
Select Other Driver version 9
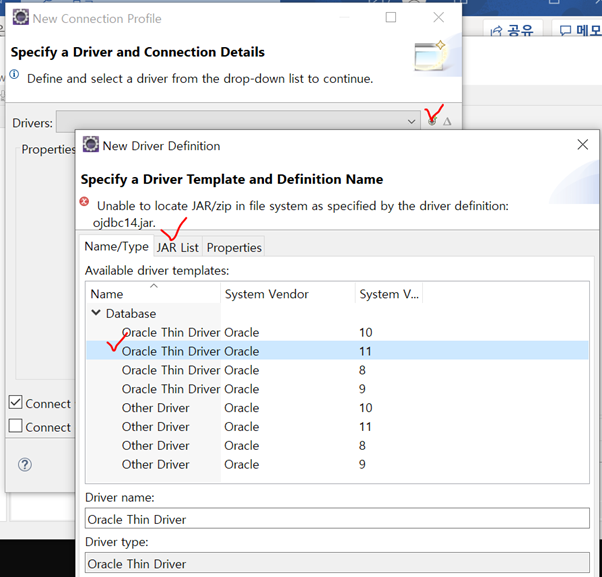point(337,464)
